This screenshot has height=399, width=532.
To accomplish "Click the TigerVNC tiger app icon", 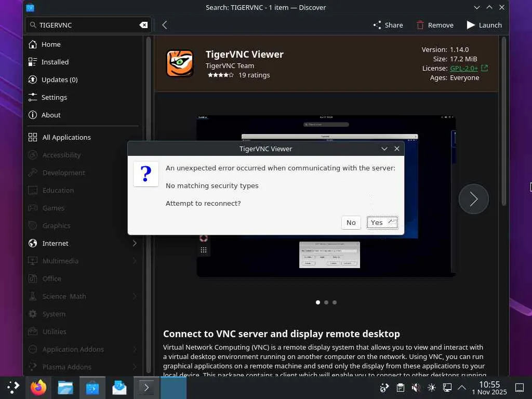I will pyautogui.click(x=180, y=63).
